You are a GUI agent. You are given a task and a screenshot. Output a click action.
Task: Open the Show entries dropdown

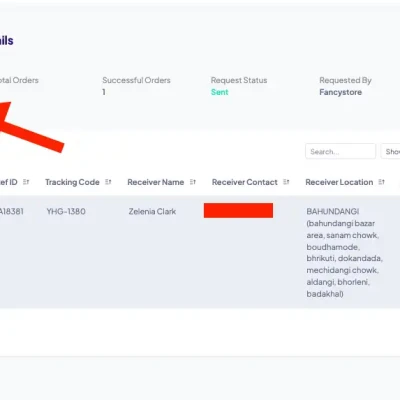390,151
